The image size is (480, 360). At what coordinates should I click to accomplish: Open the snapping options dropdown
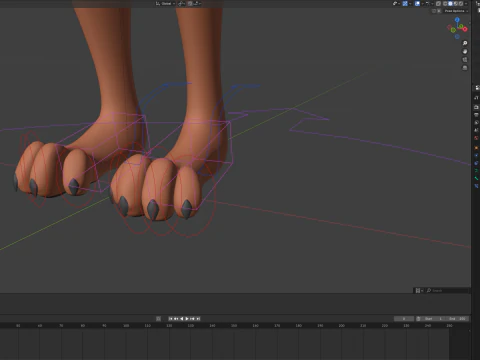tap(197, 3)
